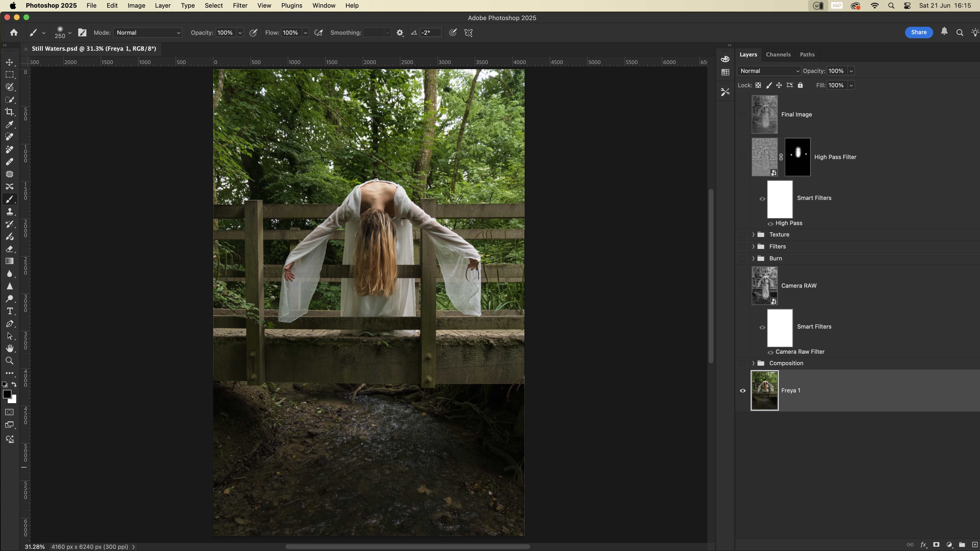
Task: Expand the Composition layer group
Action: [x=753, y=363]
